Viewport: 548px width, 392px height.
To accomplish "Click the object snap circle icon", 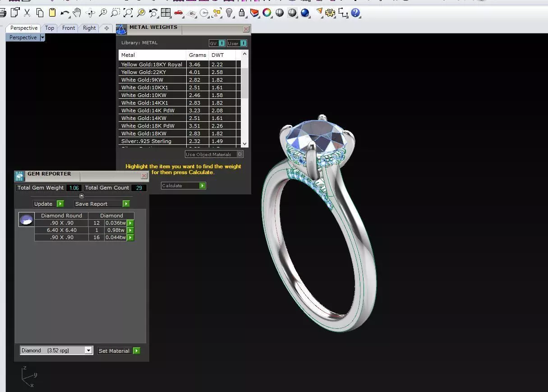I will pyautogui.click(x=204, y=13).
